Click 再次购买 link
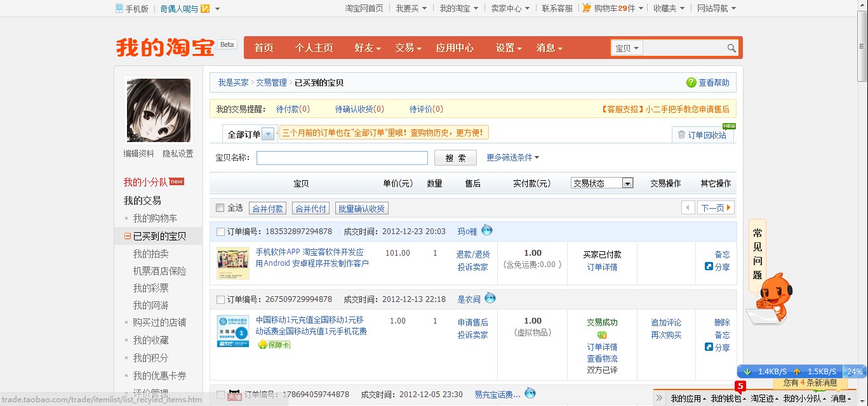This screenshot has width=868, height=406. [x=666, y=335]
